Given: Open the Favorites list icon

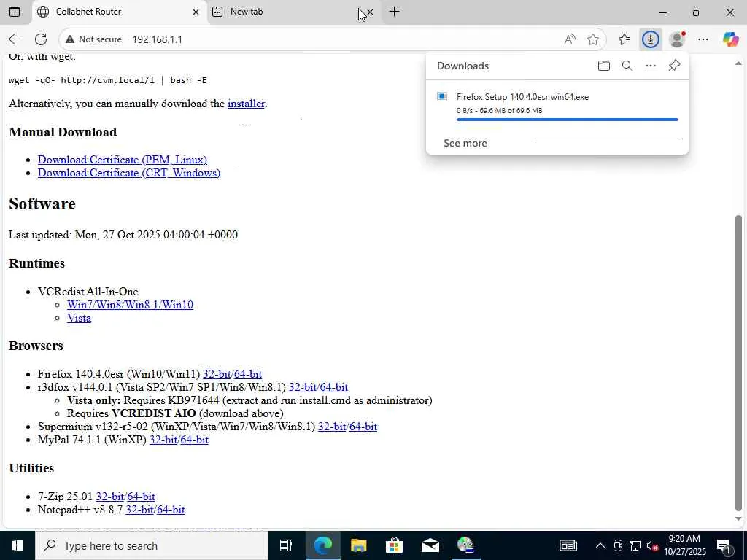Looking at the screenshot, I should [x=624, y=39].
